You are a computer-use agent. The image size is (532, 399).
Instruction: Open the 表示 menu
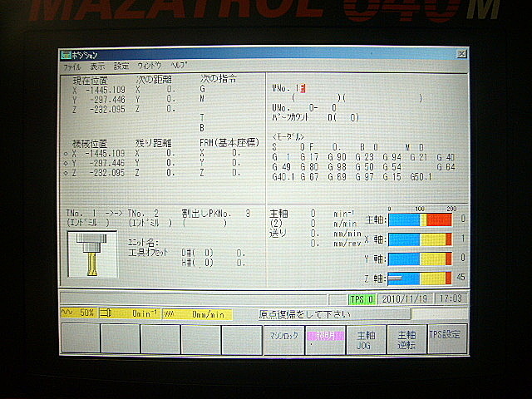pyautogui.click(x=98, y=66)
